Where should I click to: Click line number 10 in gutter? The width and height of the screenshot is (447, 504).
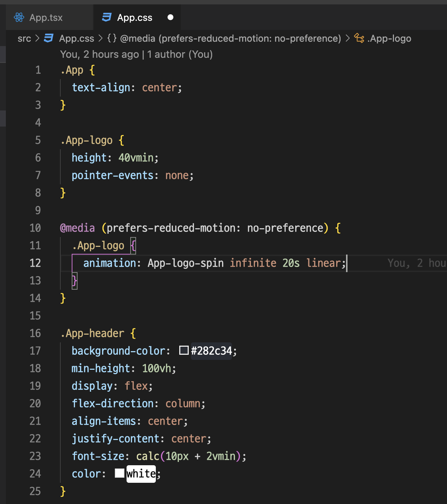click(35, 228)
